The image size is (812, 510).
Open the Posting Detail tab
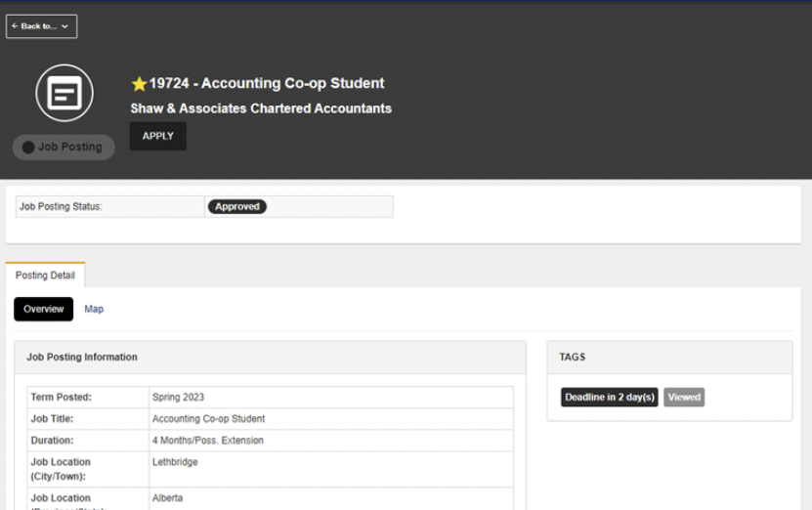tap(45, 276)
